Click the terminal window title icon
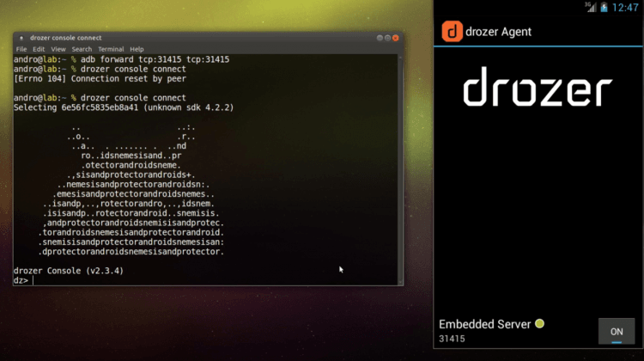 click(21, 38)
